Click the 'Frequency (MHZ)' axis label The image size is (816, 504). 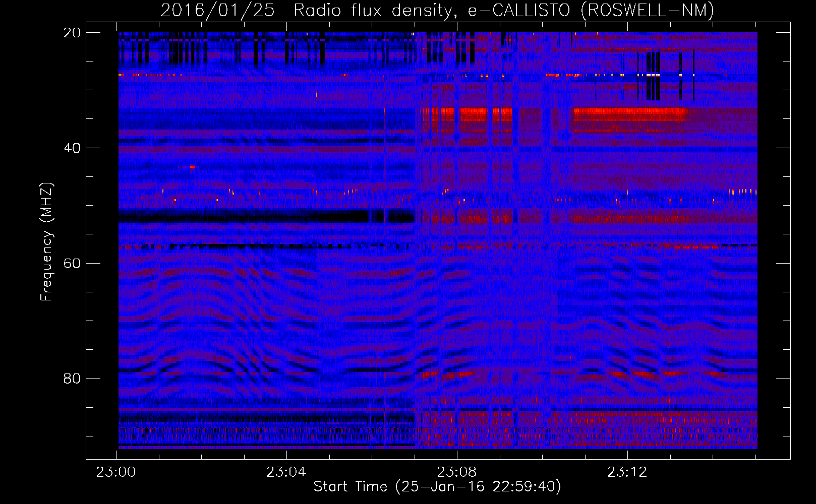tap(46, 242)
